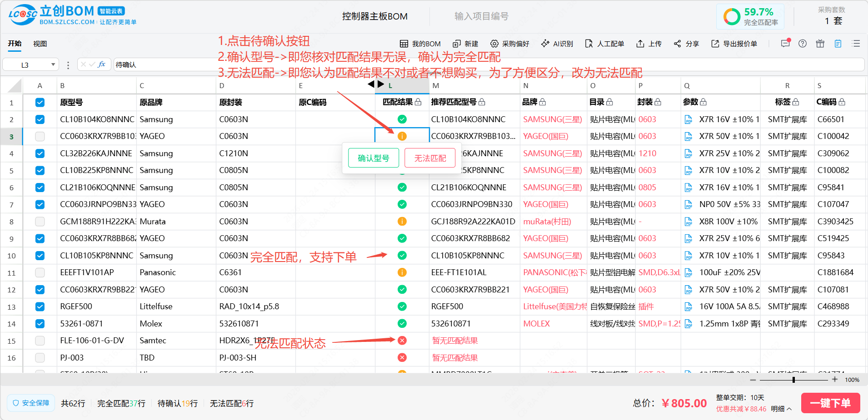Viewport: 868px width, 420px height.
Task: Select the 开始 tab
Action: pos(15,44)
